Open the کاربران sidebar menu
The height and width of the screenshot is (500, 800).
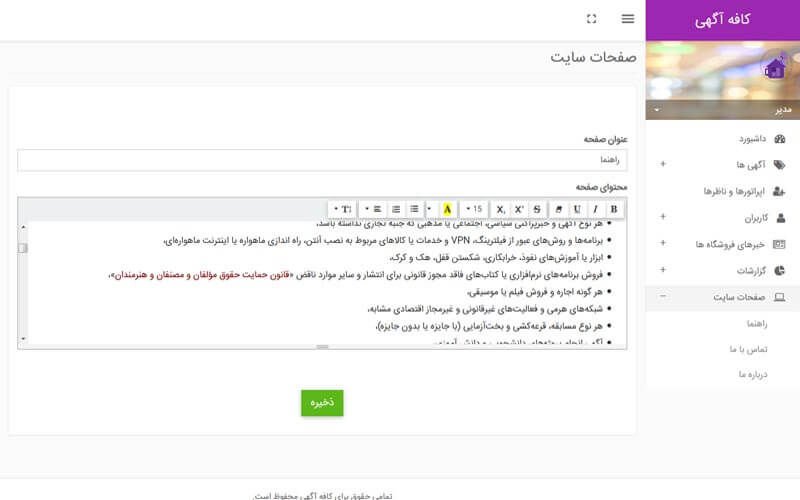755,218
